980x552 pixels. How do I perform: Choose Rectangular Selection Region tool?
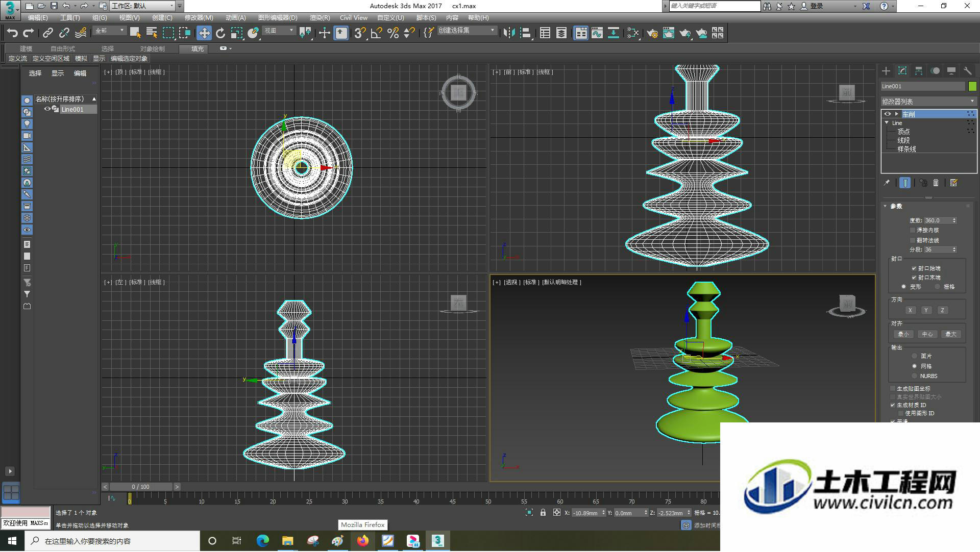coord(168,33)
